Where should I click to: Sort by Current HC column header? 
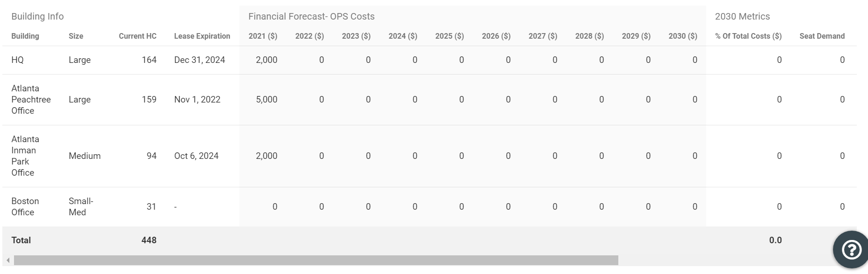tap(138, 36)
